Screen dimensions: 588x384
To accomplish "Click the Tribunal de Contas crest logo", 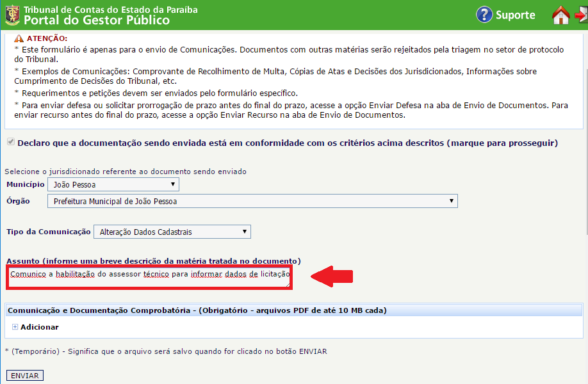I will click(12, 15).
